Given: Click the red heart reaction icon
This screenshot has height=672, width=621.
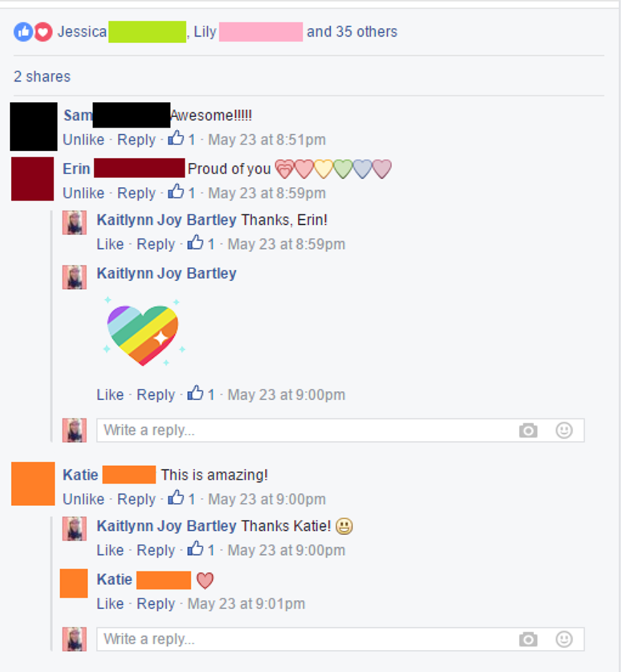Looking at the screenshot, I should 43,32.
